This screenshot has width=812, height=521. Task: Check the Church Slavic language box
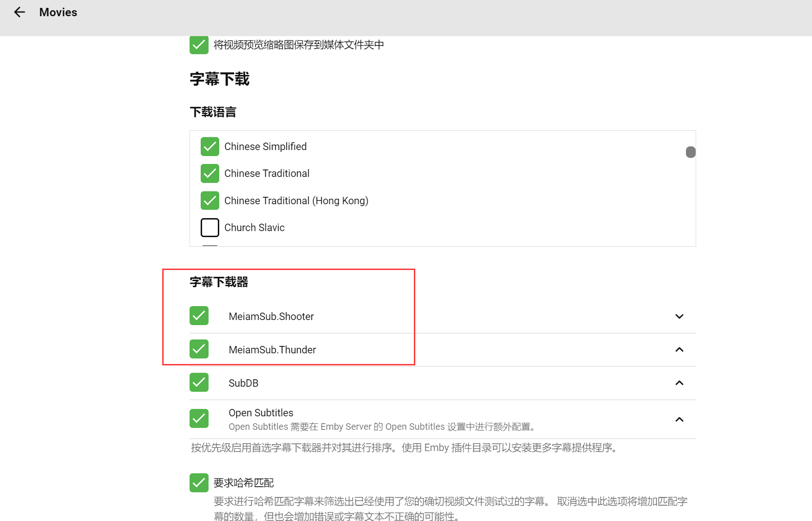pos(210,227)
